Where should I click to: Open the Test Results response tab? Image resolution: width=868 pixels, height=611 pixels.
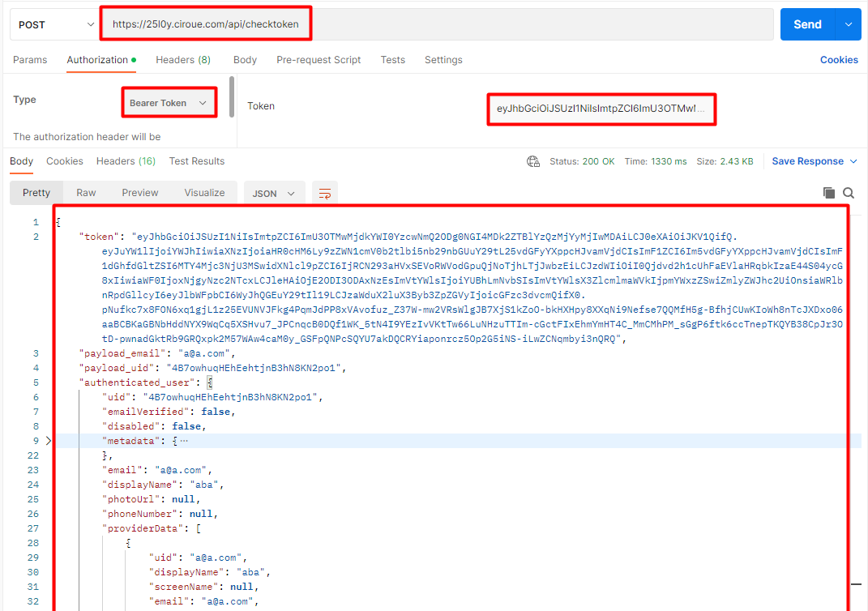(196, 160)
